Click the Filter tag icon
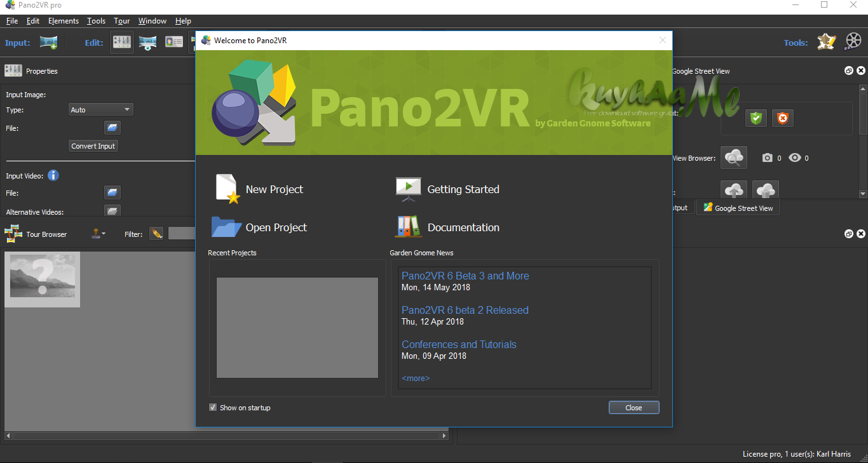The image size is (868, 463). coord(156,234)
